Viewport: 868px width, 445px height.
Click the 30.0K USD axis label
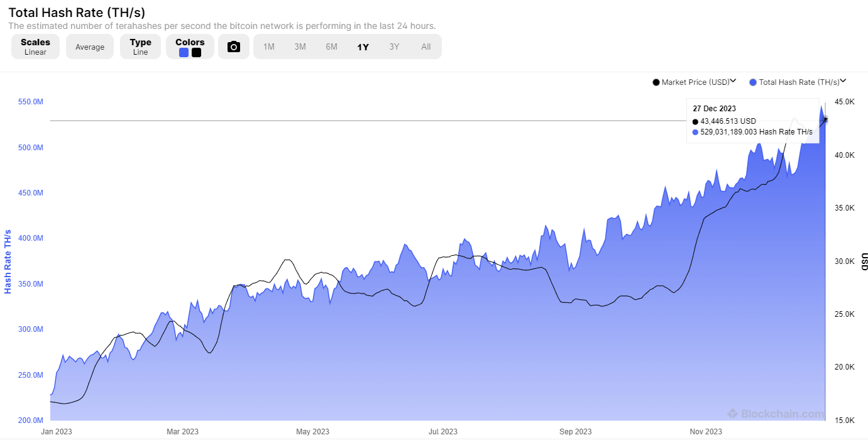(844, 261)
